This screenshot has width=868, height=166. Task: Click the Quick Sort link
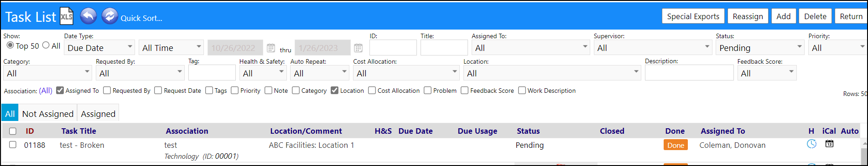[141, 18]
